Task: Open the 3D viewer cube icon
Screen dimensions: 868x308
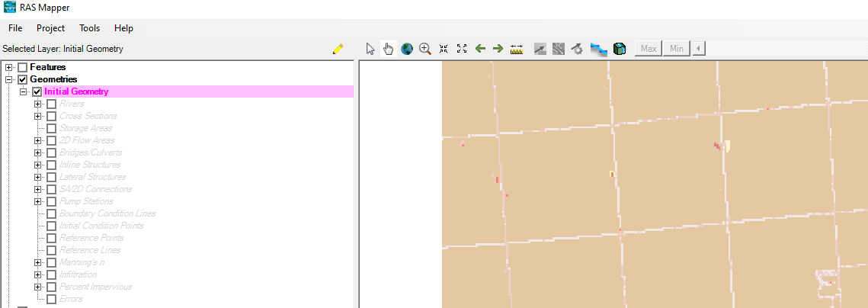Action: coord(620,49)
